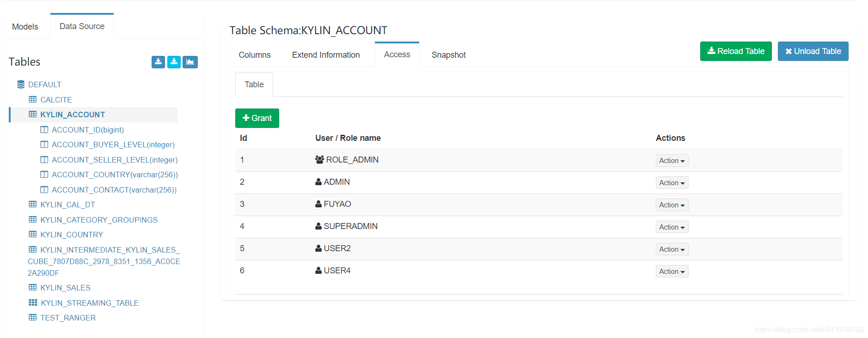Select the Table sub-tab under Access
Image resolution: width=868 pixels, height=338 pixels.
pos(254,84)
